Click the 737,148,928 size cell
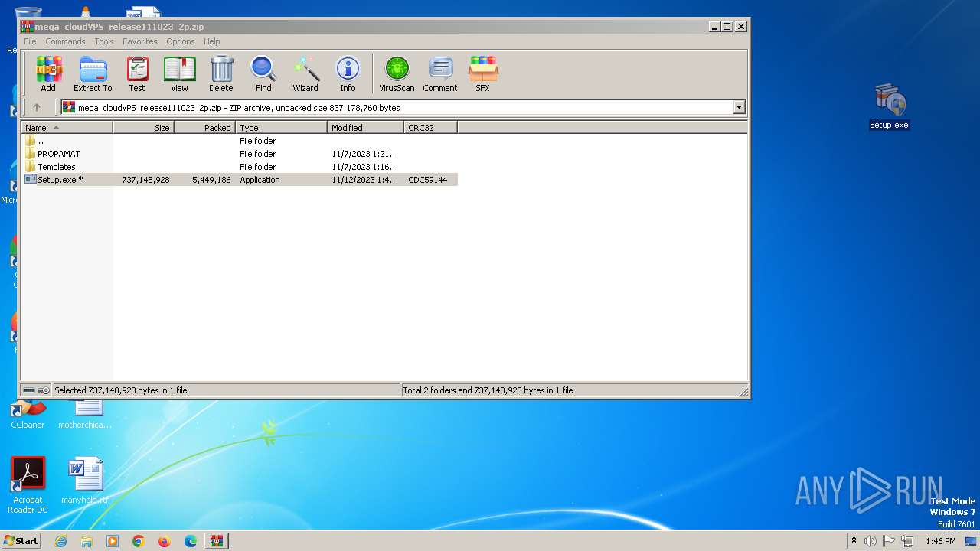This screenshot has height=551, width=980. tap(145, 180)
